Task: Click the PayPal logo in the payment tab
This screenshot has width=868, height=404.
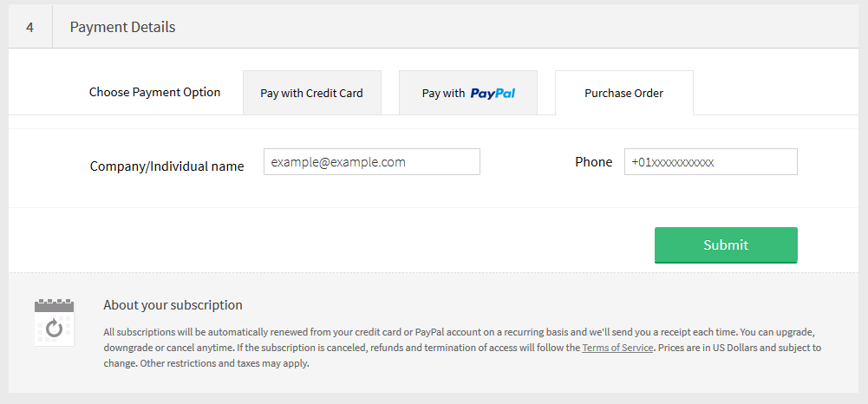Action: [x=493, y=93]
